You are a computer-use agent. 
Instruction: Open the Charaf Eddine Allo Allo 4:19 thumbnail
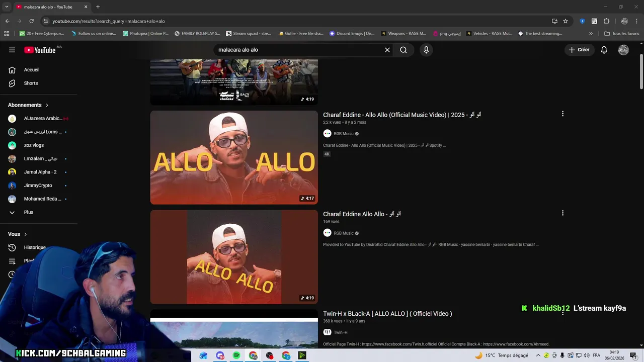pyautogui.click(x=234, y=257)
